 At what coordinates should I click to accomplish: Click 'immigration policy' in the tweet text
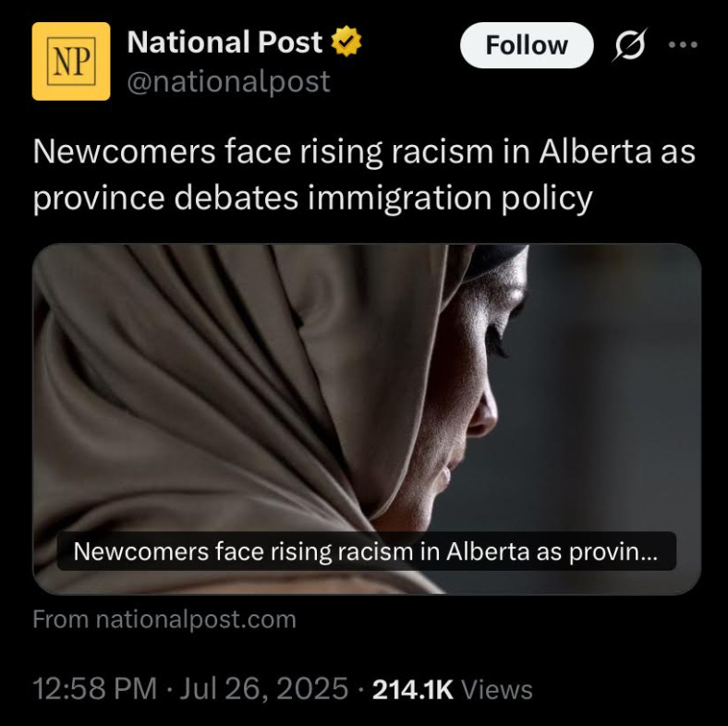click(x=447, y=199)
